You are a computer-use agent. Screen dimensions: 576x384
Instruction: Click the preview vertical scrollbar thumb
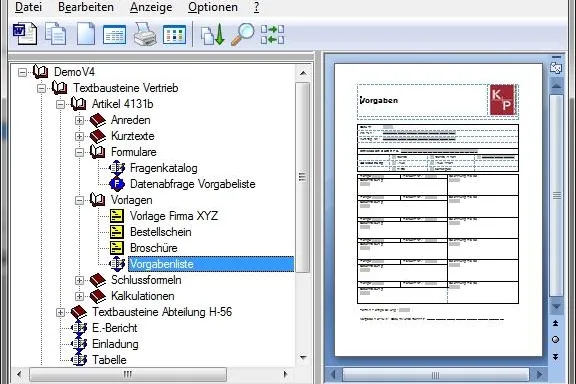557,195
